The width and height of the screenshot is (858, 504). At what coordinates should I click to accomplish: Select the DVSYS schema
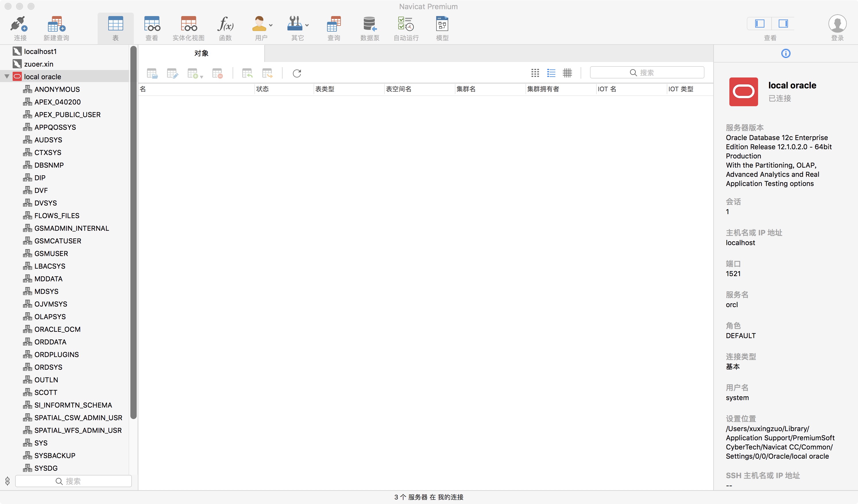coord(45,203)
